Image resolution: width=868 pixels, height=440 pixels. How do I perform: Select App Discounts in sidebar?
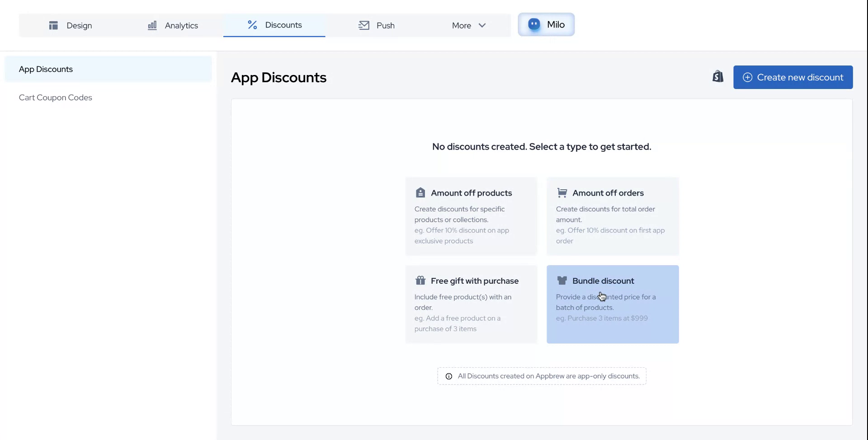[108, 69]
